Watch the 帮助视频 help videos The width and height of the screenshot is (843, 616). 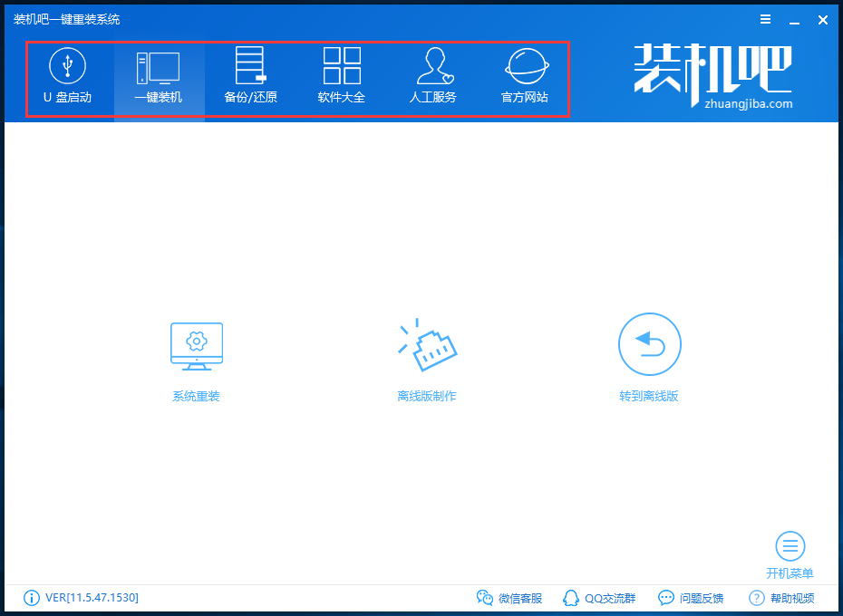(781, 598)
